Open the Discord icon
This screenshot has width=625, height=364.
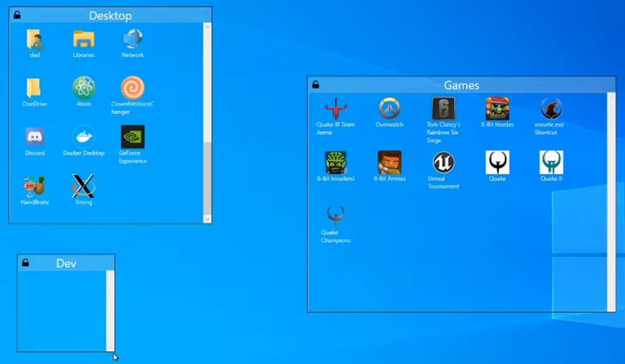(34, 137)
